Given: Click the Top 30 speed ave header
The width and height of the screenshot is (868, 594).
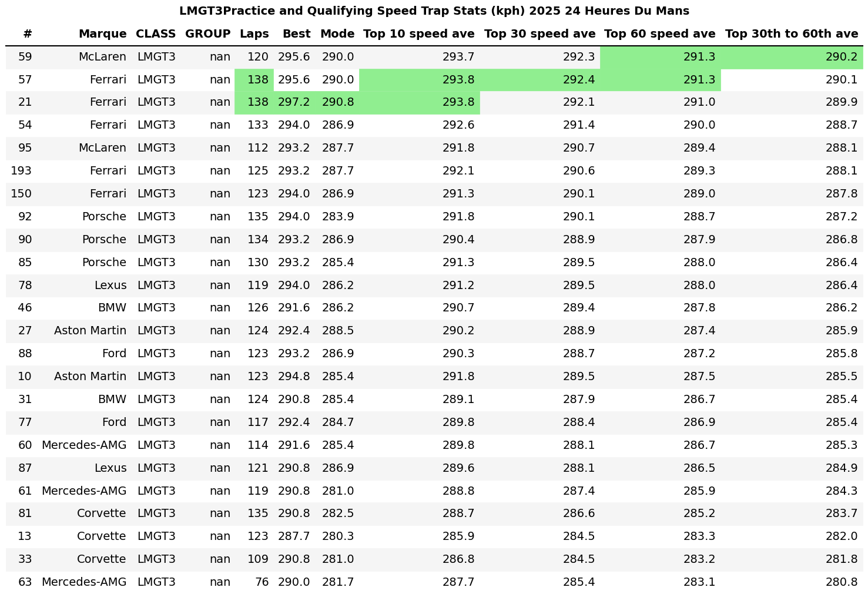Looking at the screenshot, I should 538,33.
